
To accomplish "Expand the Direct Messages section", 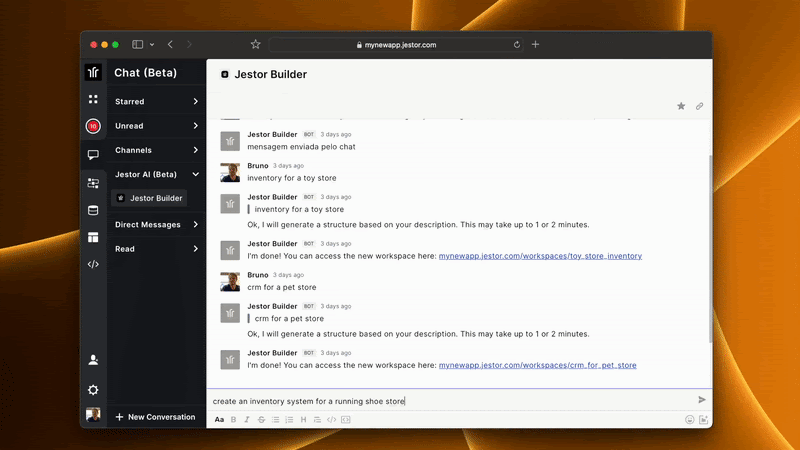I will click(156, 224).
